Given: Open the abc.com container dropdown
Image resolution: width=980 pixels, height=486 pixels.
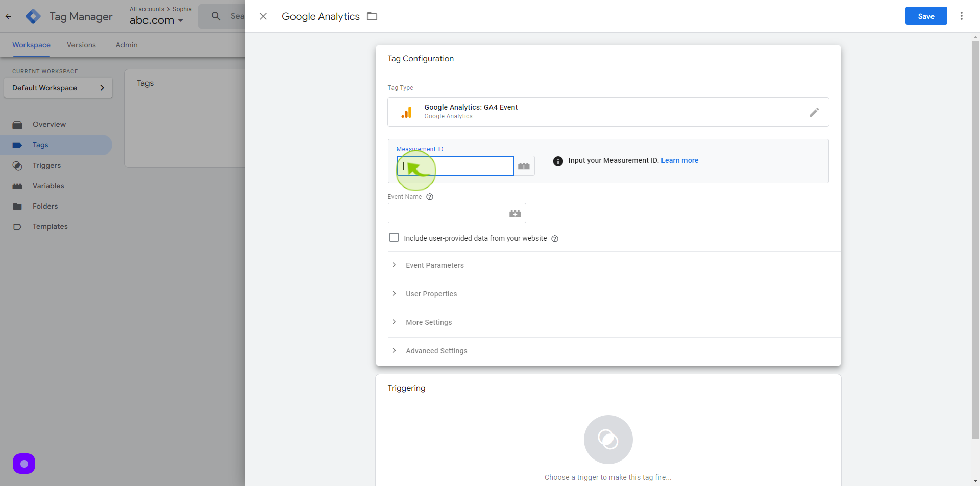Looking at the screenshot, I should pos(156,20).
